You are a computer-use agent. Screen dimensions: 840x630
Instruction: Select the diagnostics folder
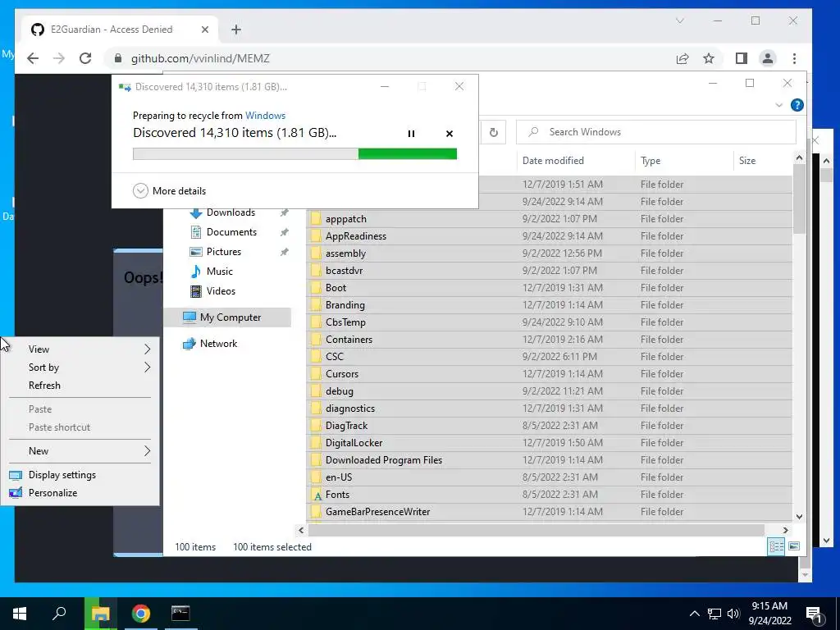[349, 409]
